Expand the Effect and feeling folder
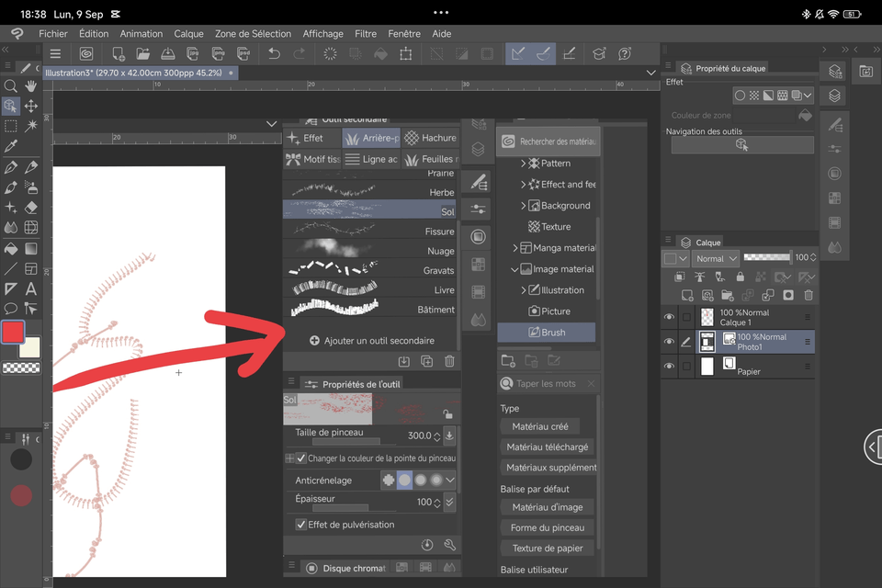Image resolution: width=882 pixels, height=588 pixels. (523, 184)
